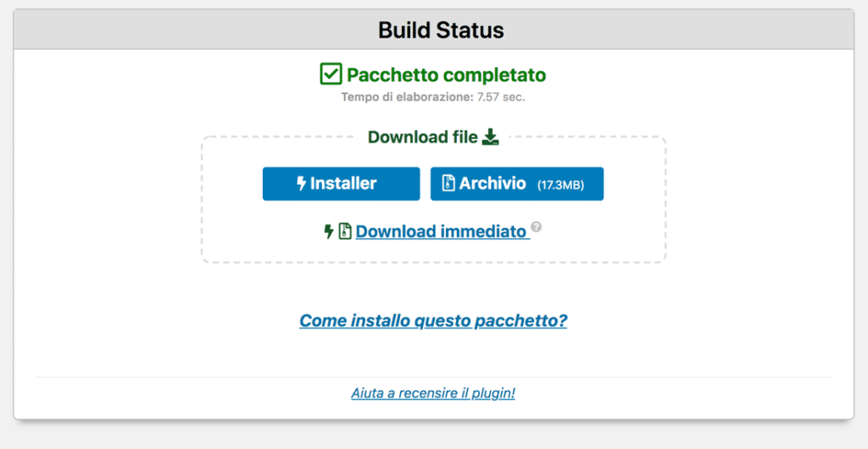Screen dimensions: 868x449
Task: Click the bolt icon before Download immediato
Action: pyautogui.click(x=329, y=231)
